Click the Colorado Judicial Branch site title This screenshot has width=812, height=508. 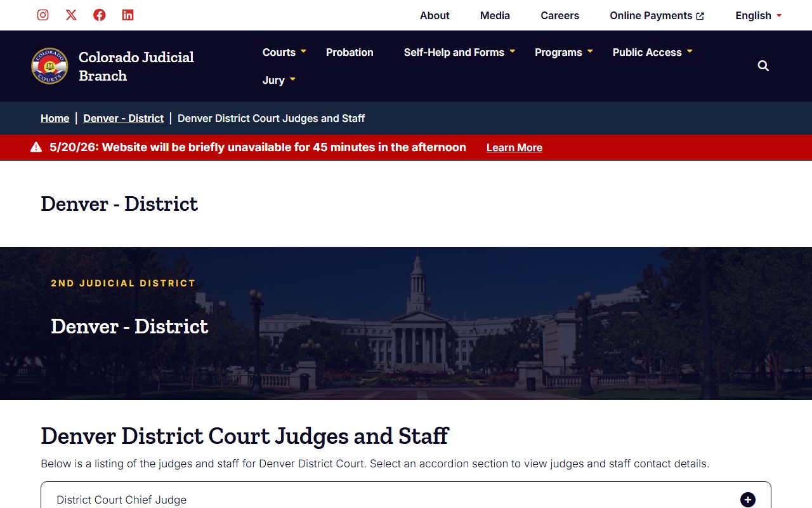136,66
